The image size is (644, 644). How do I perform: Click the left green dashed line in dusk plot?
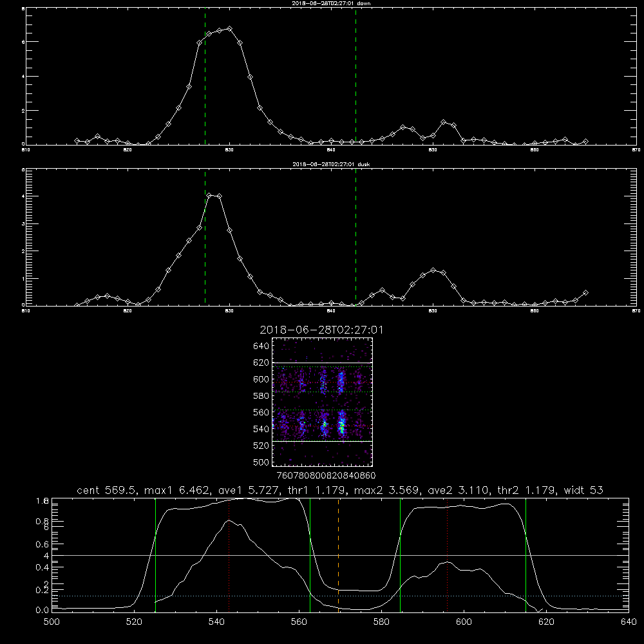click(205, 238)
